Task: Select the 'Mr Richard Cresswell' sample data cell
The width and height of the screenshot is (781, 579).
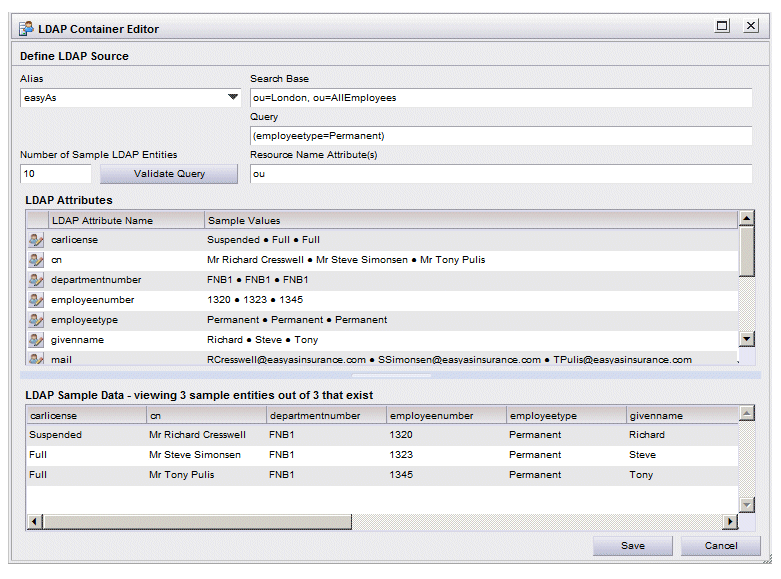Action: tap(197, 435)
